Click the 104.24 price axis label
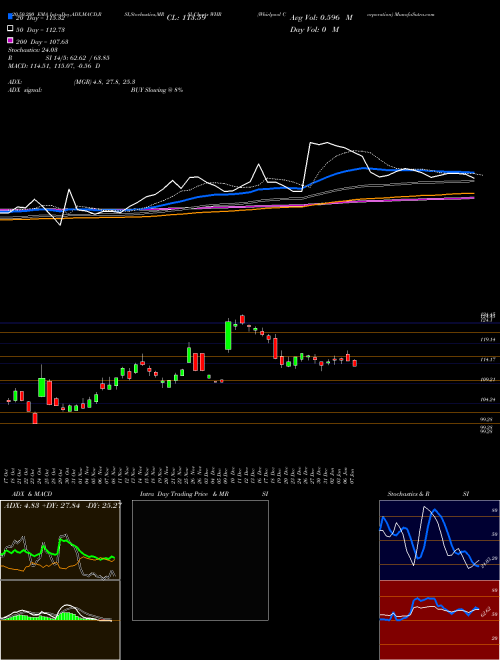This screenshot has height=660, width=500. click(x=487, y=399)
